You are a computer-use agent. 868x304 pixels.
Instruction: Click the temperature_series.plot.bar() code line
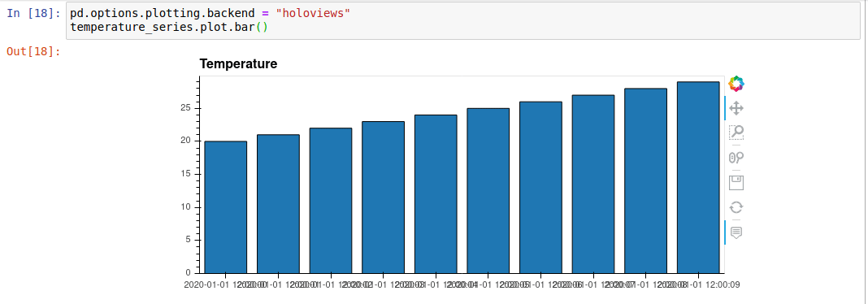coord(169,26)
